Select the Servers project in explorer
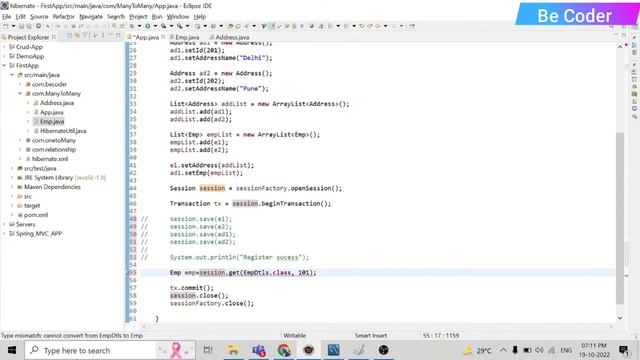The width and height of the screenshot is (640, 360). pyautogui.click(x=25, y=224)
